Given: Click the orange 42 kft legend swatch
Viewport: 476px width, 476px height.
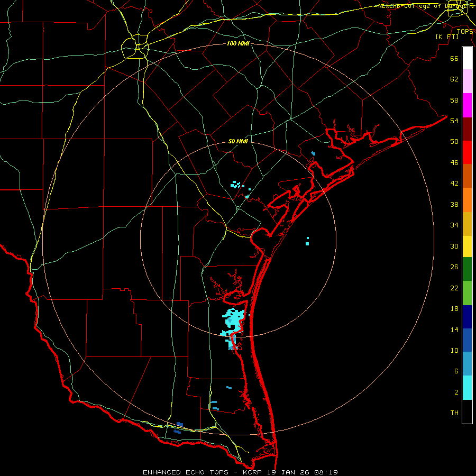Looking at the screenshot, I should (x=467, y=200).
